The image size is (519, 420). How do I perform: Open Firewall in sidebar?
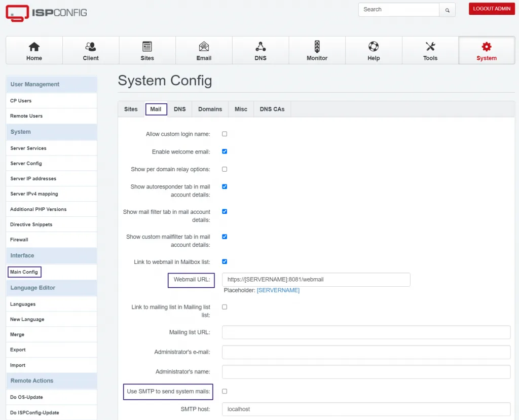[x=51, y=240]
